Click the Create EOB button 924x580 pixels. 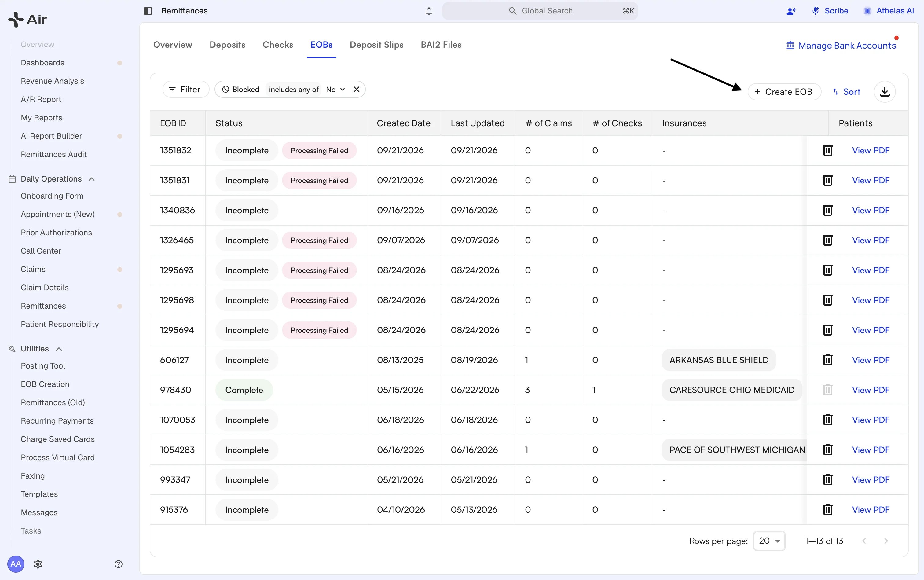784,92
